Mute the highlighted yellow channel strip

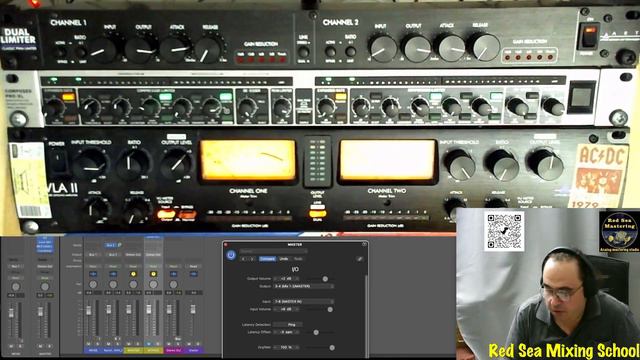149,344
